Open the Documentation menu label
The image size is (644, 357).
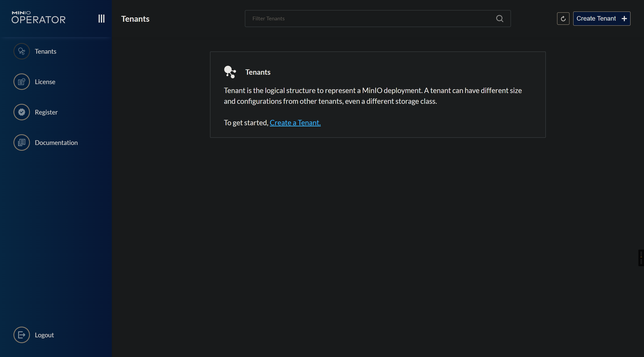pyautogui.click(x=56, y=142)
